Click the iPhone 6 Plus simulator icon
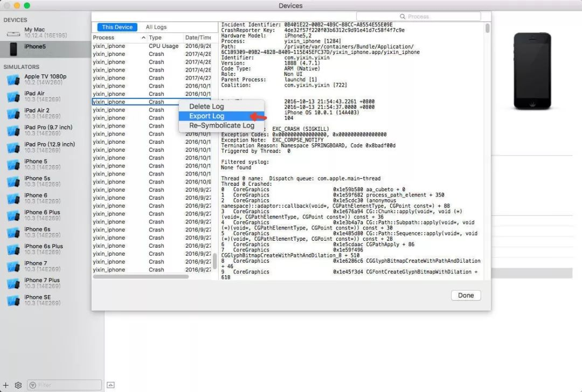Screen dimensions: 582x392 click(13, 215)
